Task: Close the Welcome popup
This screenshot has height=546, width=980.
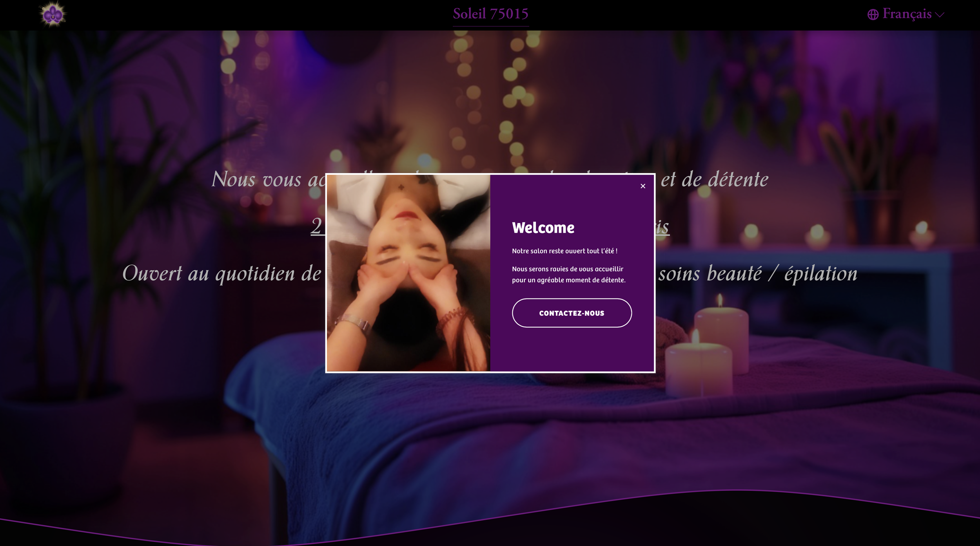Action: pyautogui.click(x=643, y=186)
